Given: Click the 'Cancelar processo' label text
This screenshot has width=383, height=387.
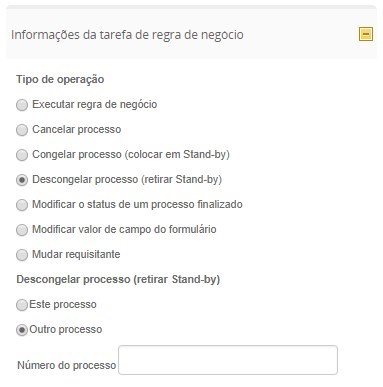Looking at the screenshot, I should pos(77,129).
